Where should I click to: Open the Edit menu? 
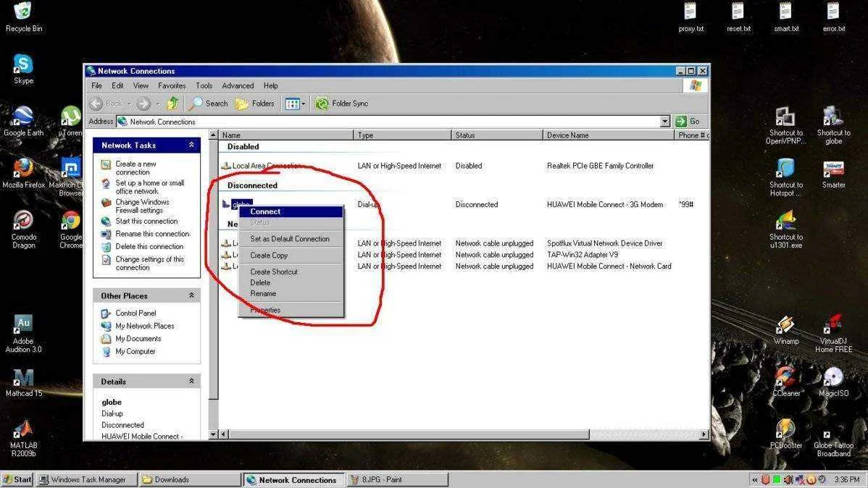pos(117,85)
